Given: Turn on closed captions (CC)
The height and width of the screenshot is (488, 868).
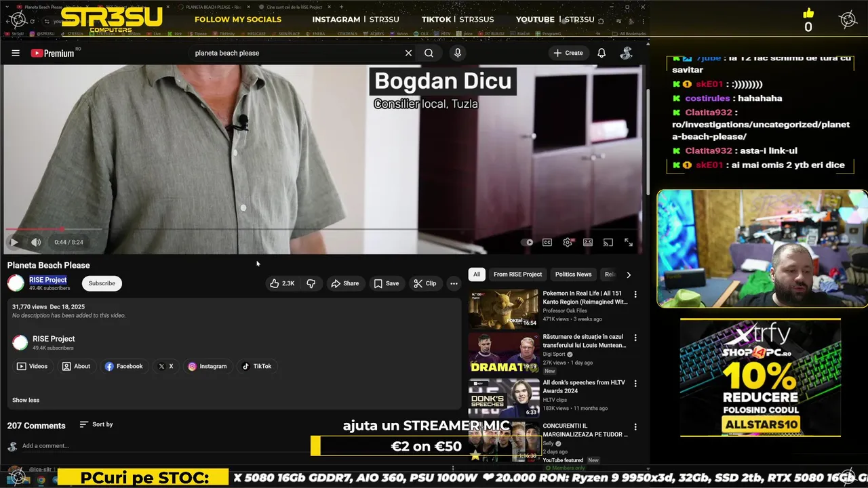Looking at the screenshot, I should pos(547,242).
